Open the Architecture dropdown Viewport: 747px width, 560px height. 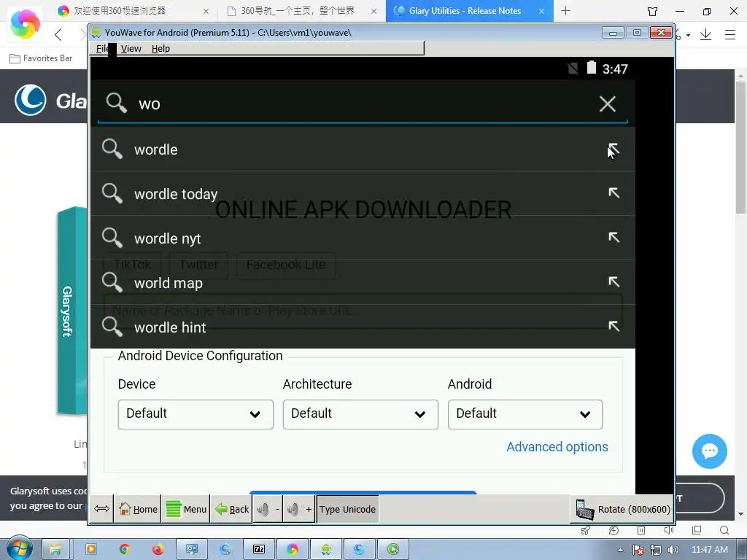coord(360,414)
